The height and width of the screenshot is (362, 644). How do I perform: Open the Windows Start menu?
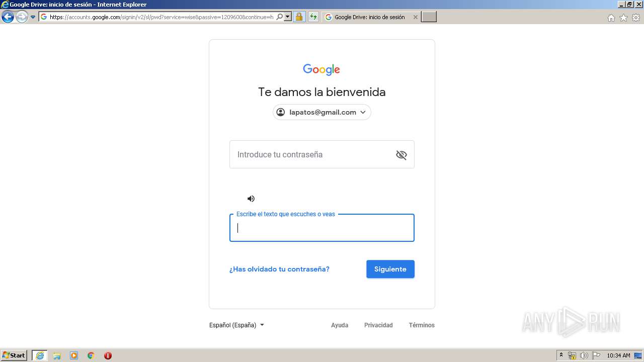(14, 355)
